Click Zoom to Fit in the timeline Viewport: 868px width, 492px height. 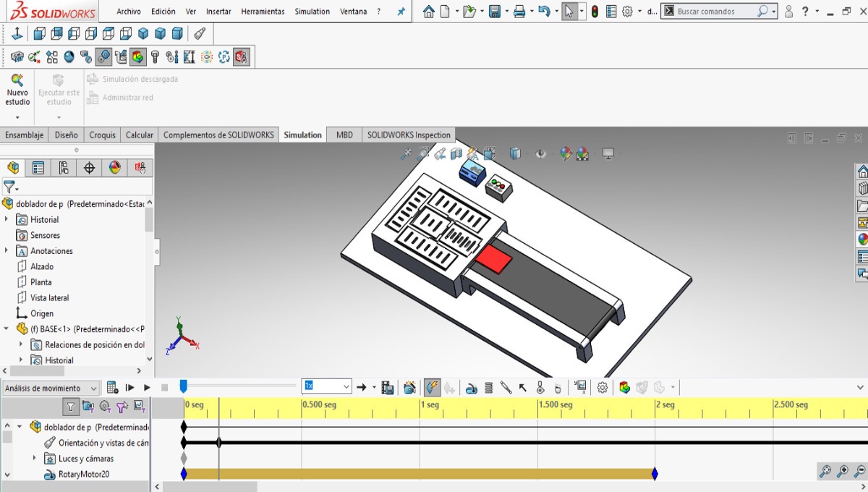click(825, 472)
